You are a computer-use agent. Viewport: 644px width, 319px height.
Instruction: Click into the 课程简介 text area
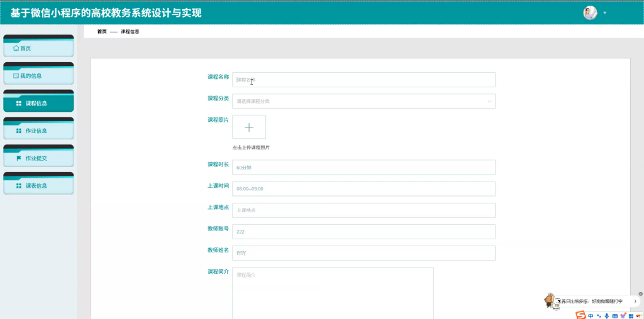tap(333, 293)
